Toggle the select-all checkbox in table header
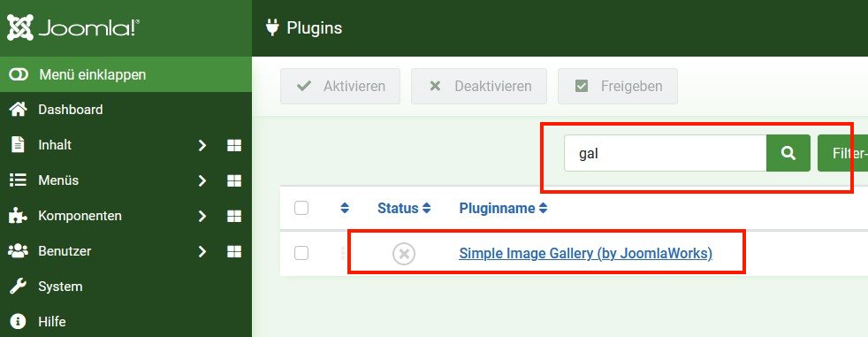This screenshot has width=868, height=337. click(301, 208)
